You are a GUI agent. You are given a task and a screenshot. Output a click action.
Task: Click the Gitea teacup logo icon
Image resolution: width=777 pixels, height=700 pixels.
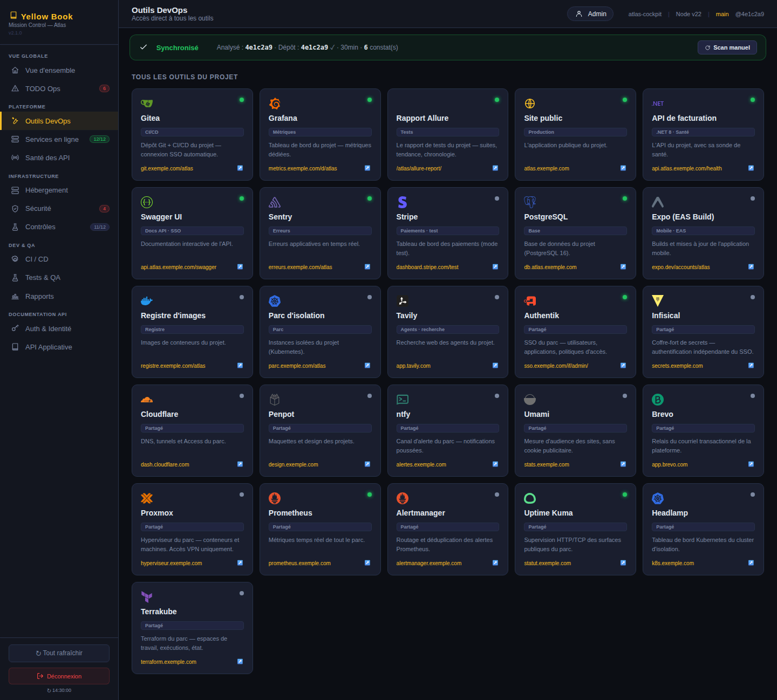pyautogui.click(x=147, y=104)
